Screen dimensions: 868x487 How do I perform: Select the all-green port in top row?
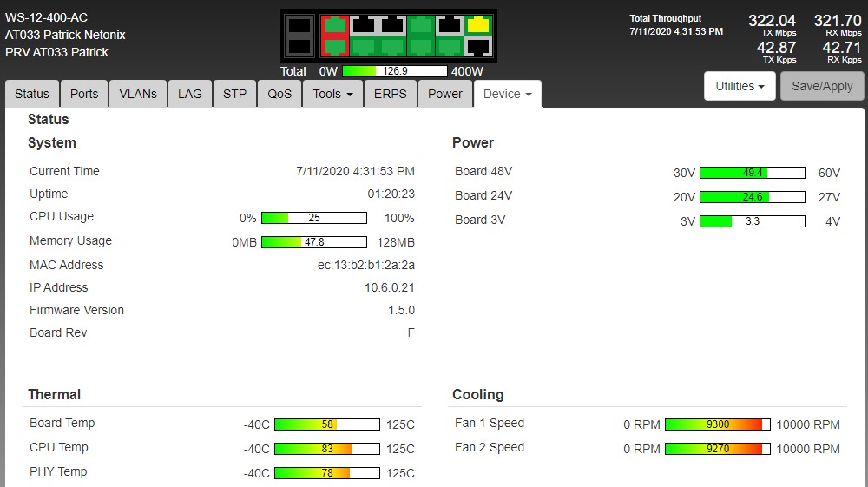click(421, 25)
